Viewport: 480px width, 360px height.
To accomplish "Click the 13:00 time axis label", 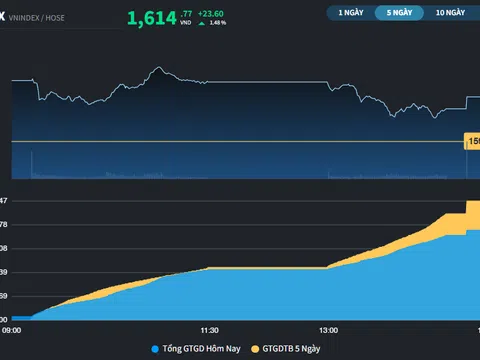I will pyautogui.click(x=328, y=330).
